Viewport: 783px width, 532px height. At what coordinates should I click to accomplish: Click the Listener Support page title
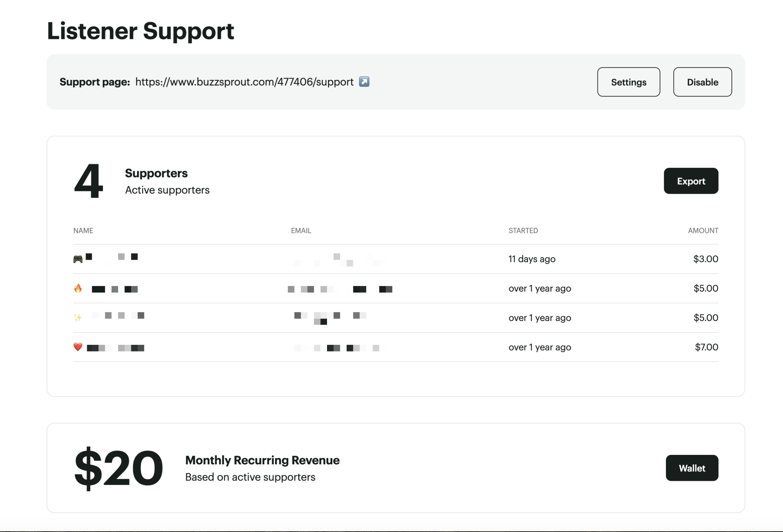[141, 31]
